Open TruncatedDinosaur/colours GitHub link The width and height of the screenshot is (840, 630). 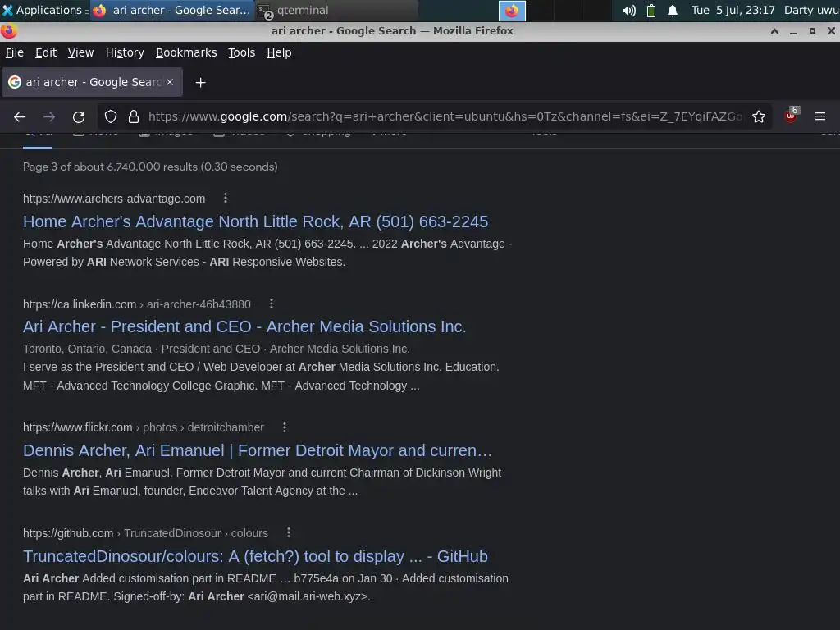[x=255, y=556]
